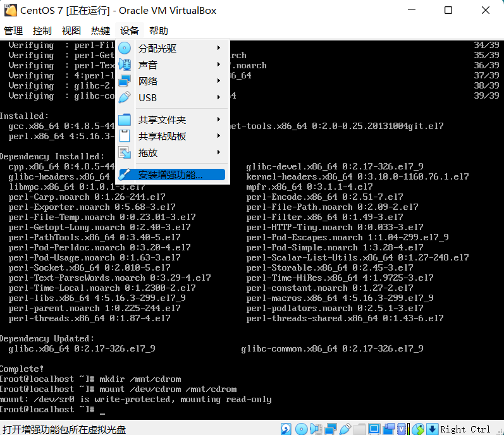
Task: Click the optical drive status bar icon
Action: point(301,429)
